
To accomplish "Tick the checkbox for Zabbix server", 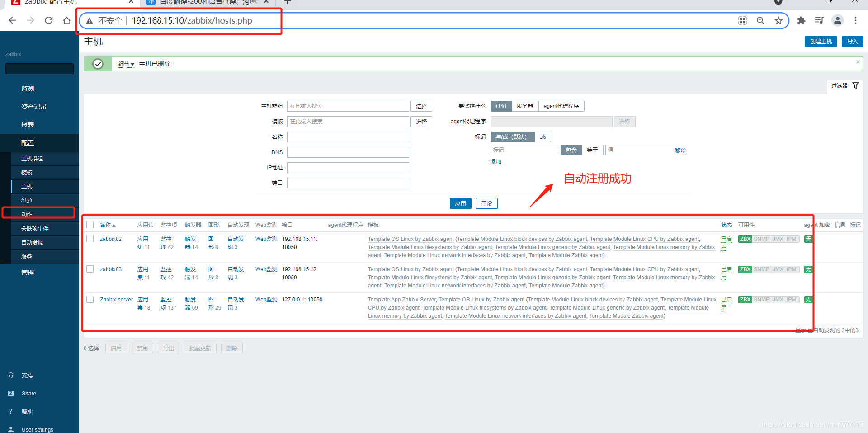I will (x=90, y=299).
